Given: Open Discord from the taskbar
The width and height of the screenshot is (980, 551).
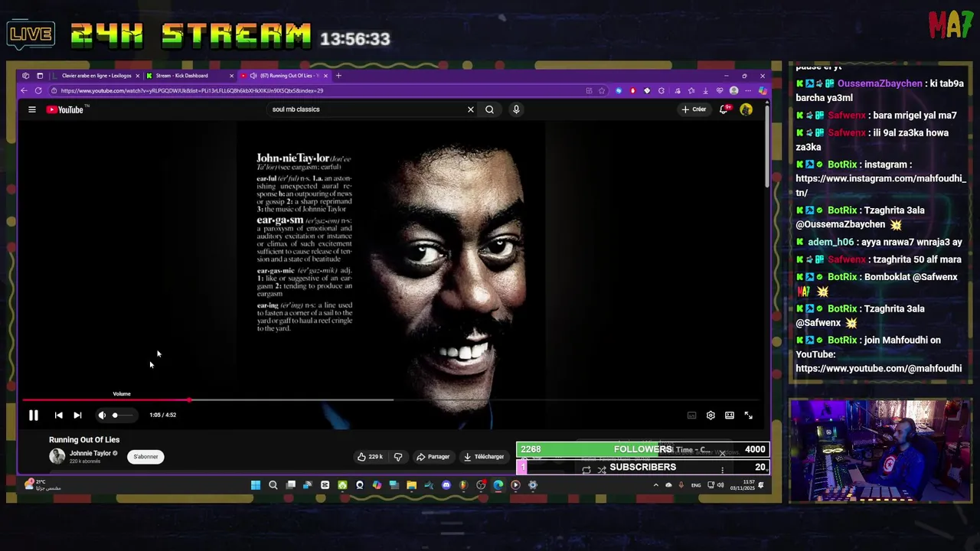Looking at the screenshot, I should pyautogui.click(x=446, y=484).
